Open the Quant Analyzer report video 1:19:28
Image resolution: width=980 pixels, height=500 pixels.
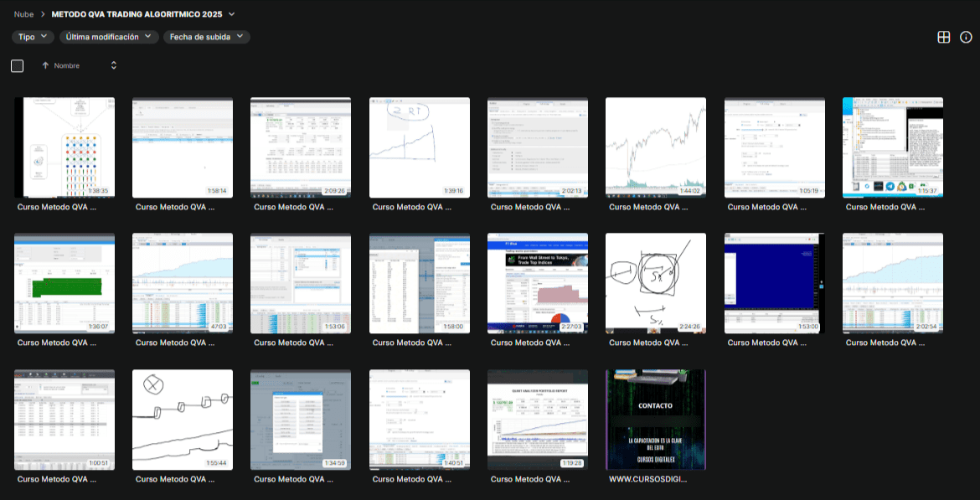point(538,420)
